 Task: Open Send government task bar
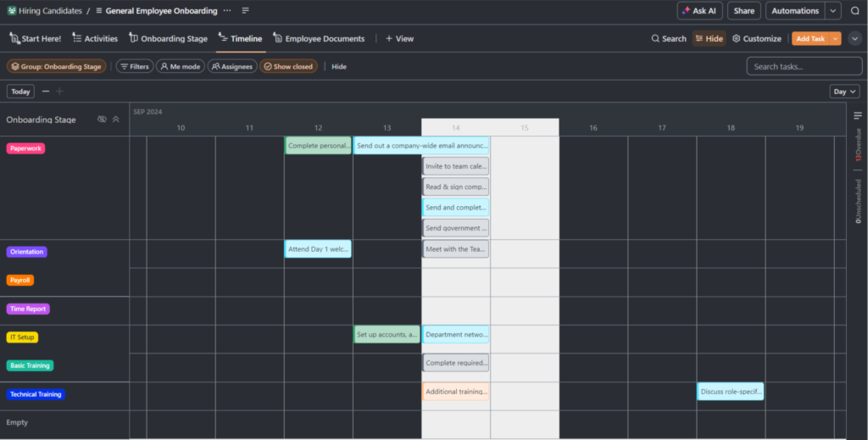tap(455, 228)
